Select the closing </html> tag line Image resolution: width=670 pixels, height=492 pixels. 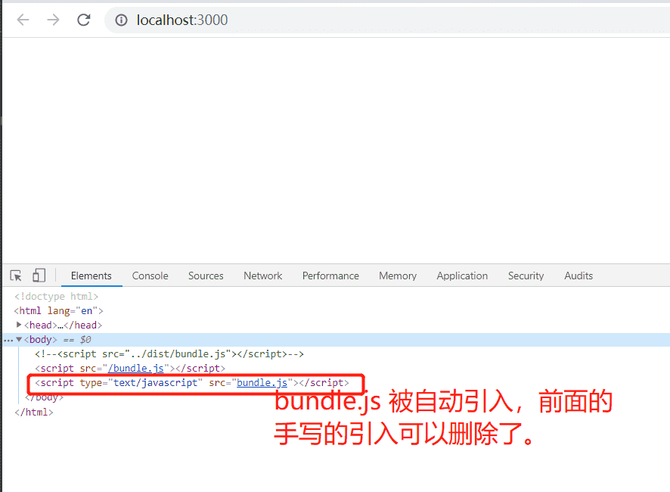coord(34,412)
